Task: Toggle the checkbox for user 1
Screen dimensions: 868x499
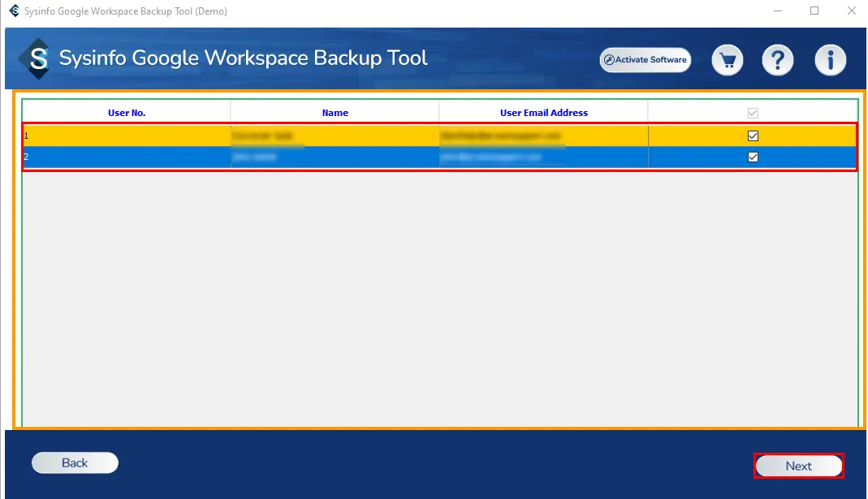Action: pyautogui.click(x=753, y=136)
